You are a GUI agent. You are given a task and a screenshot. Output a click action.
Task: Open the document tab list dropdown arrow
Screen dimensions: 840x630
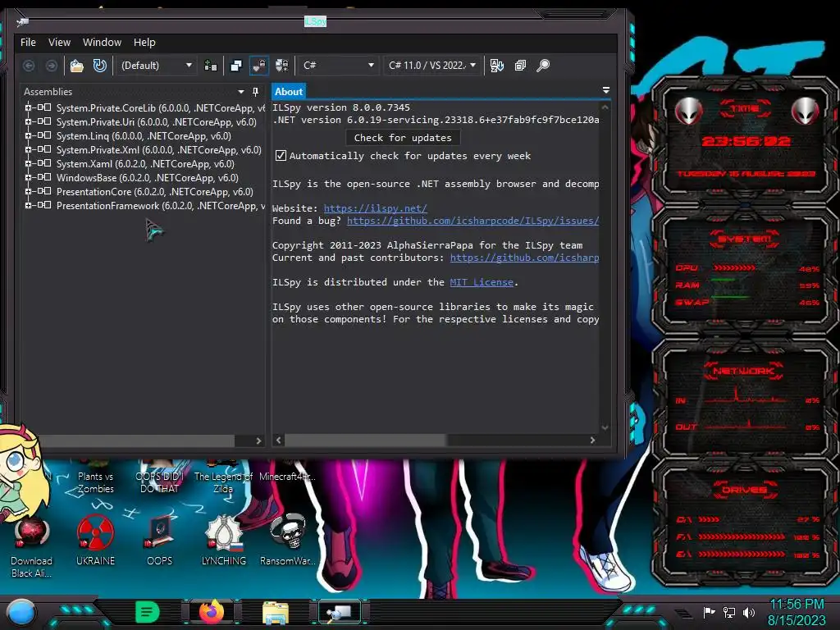tap(606, 90)
